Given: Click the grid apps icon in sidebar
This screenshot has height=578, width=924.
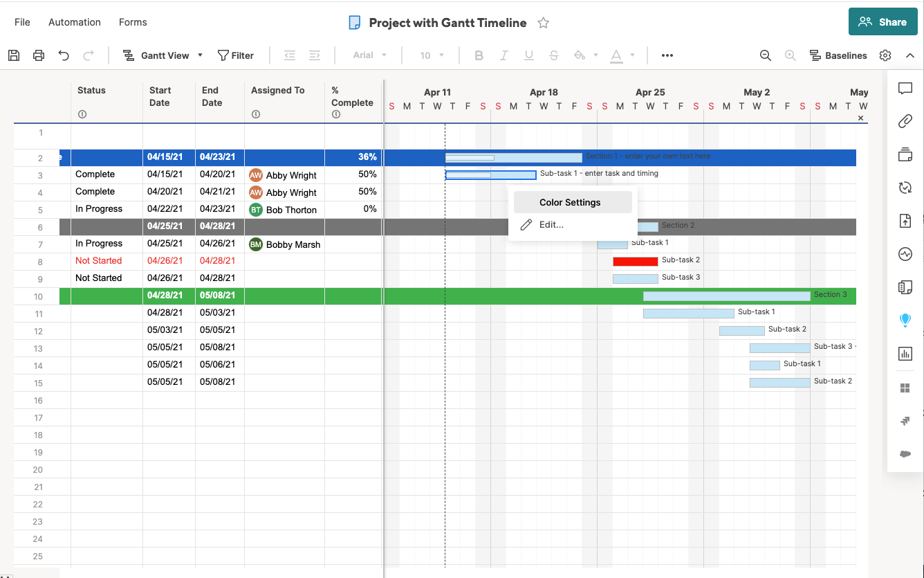Looking at the screenshot, I should (x=905, y=388).
